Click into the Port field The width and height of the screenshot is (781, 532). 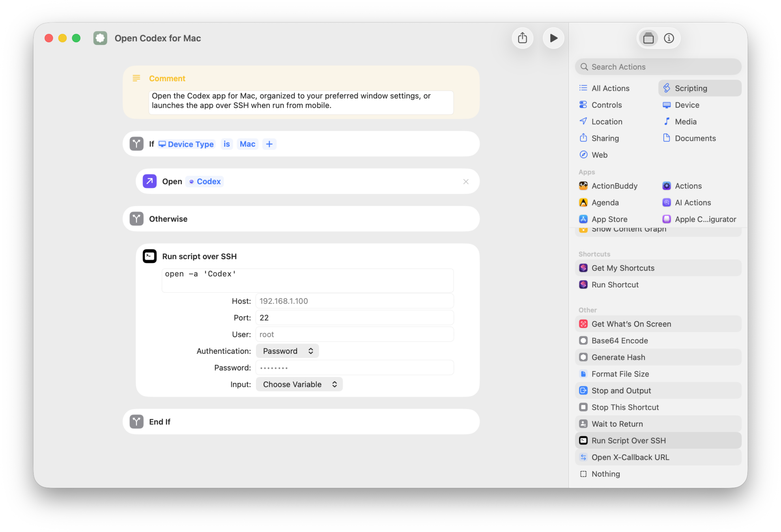click(355, 318)
